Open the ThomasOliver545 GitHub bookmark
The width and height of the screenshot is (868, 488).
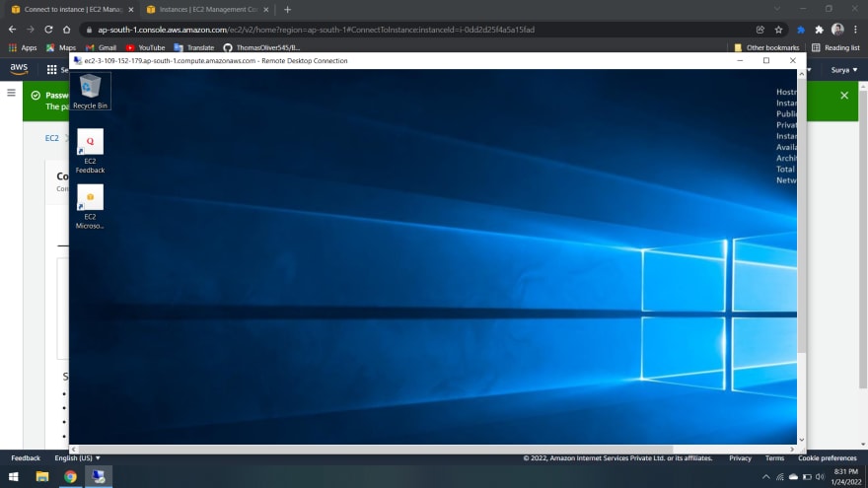coord(261,47)
